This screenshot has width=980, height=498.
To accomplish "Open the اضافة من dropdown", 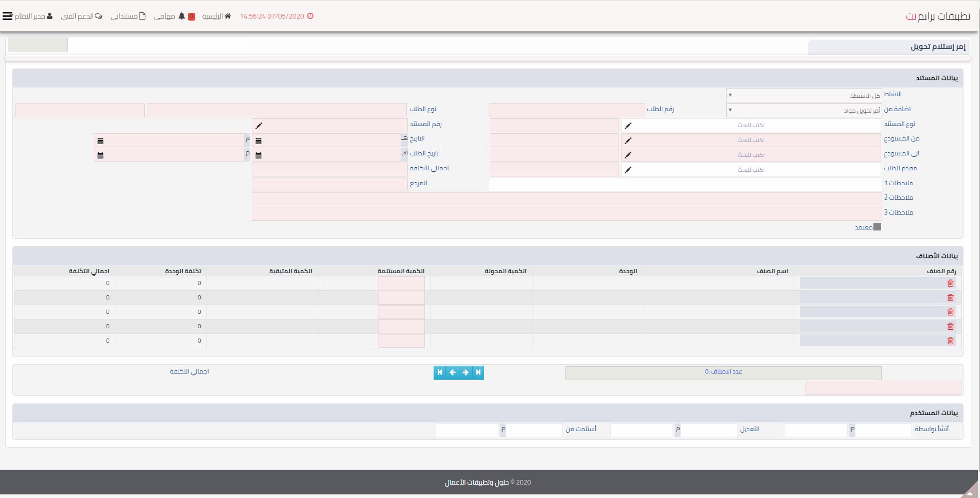I will 803,110.
